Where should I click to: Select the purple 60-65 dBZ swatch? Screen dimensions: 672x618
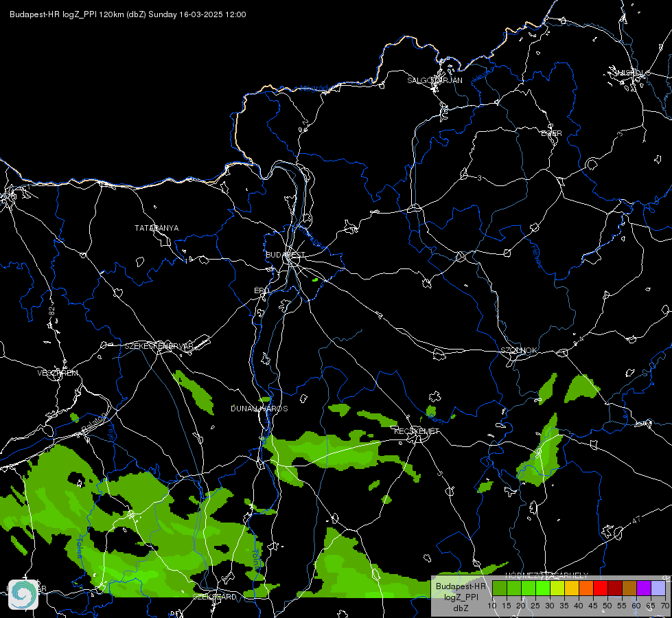(644, 588)
